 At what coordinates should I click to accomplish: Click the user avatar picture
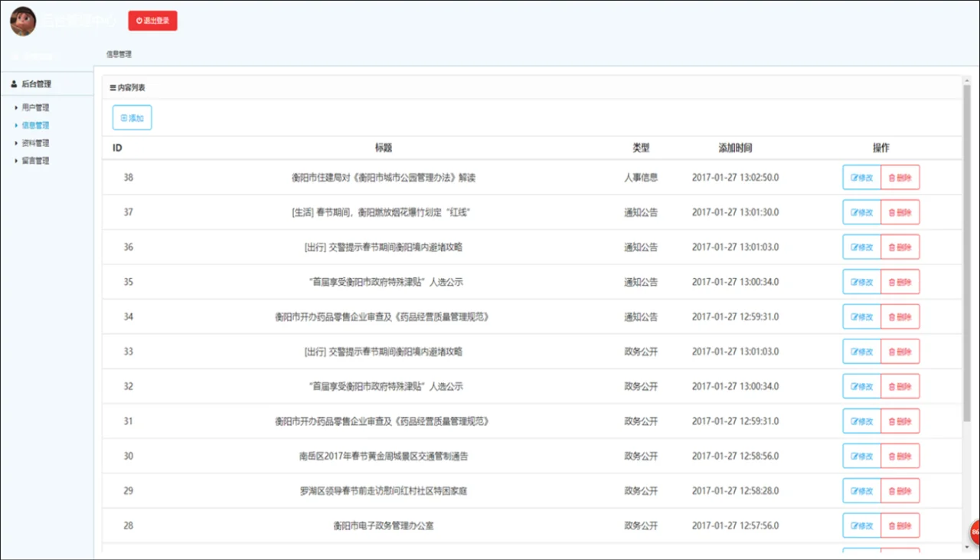[23, 21]
